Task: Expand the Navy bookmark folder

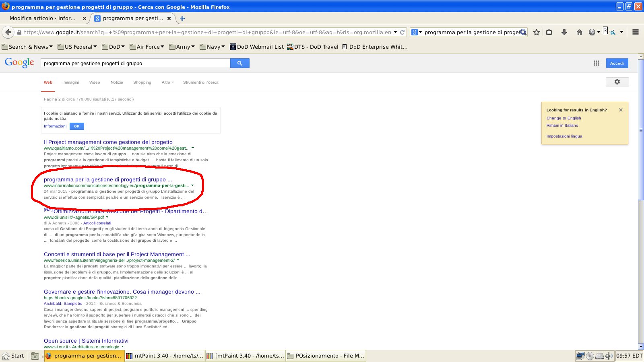Action: click(x=212, y=47)
